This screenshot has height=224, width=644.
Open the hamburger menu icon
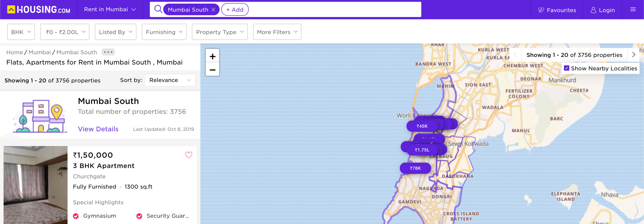coord(633,10)
